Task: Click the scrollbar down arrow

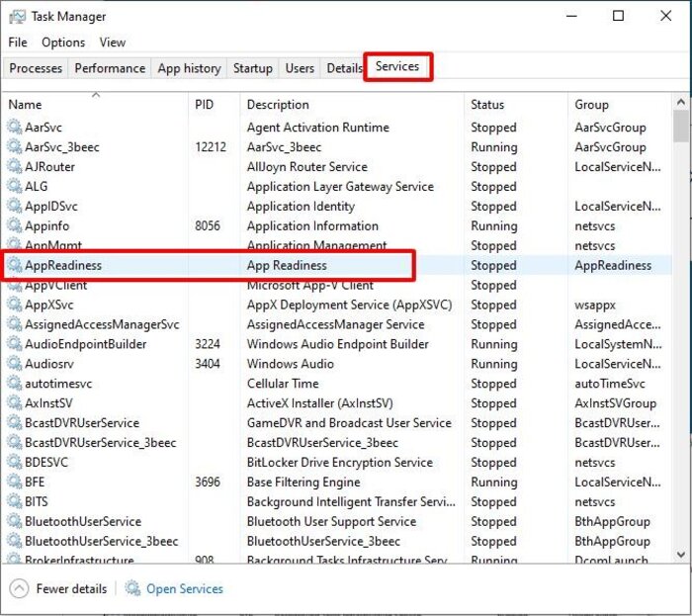Action: [x=681, y=555]
